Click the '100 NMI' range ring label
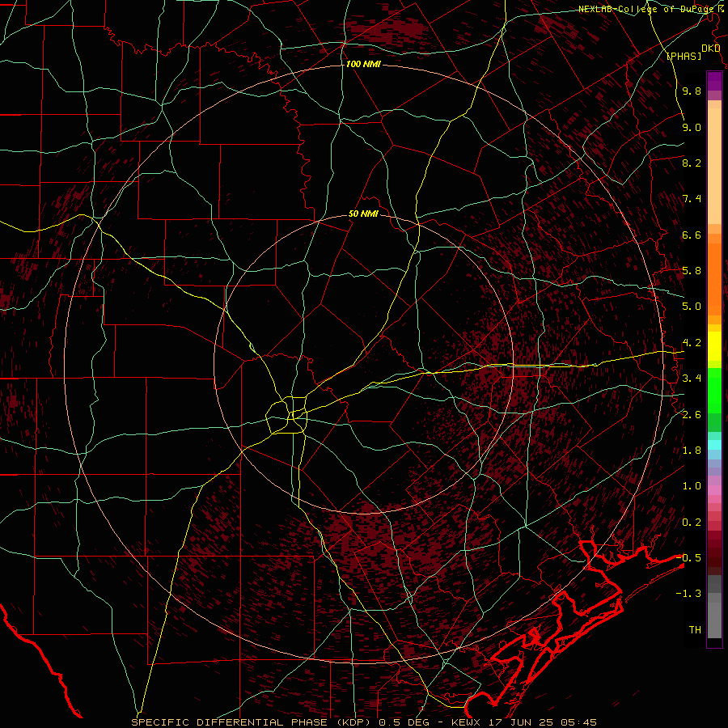This screenshot has height=728, width=728. click(x=363, y=64)
